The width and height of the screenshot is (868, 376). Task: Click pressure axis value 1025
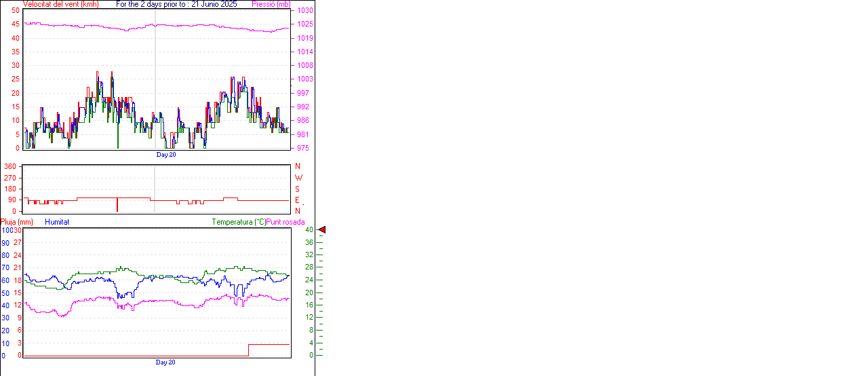point(304,24)
